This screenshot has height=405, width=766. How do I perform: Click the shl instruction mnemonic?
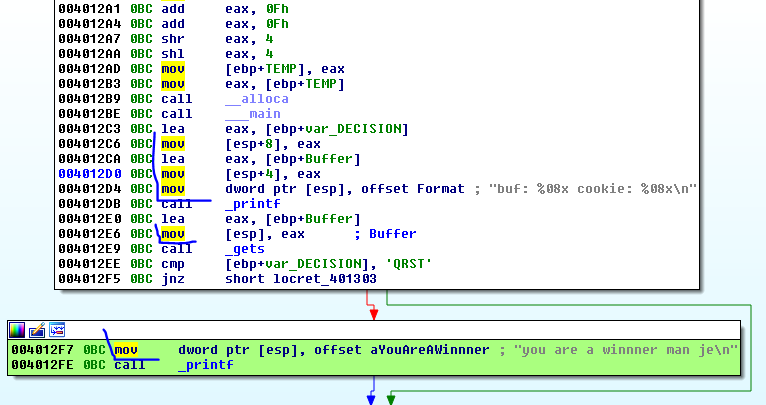pyautogui.click(x=172, y=54)
